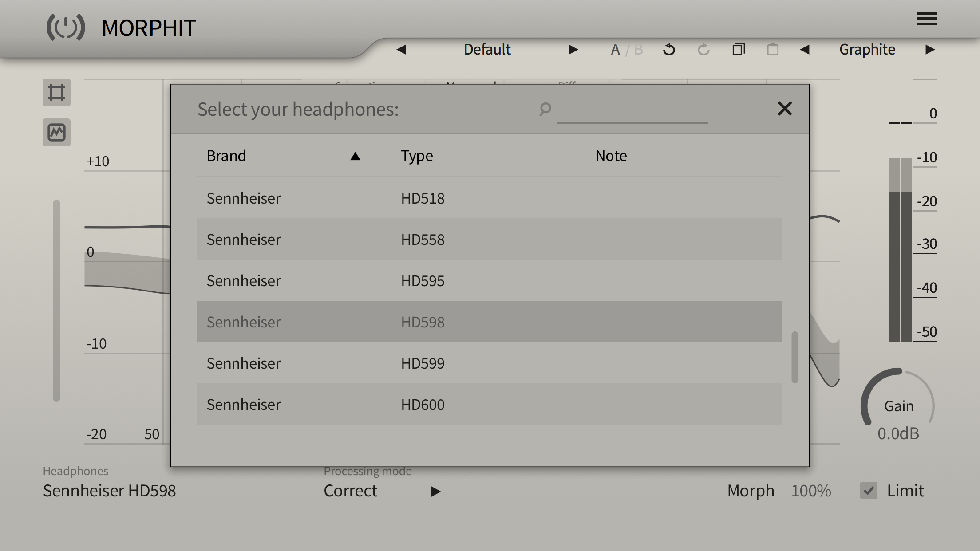Viewport: 980px width, 551px height.
Task: Click the copy settings icon
Action: pos(738,49)
